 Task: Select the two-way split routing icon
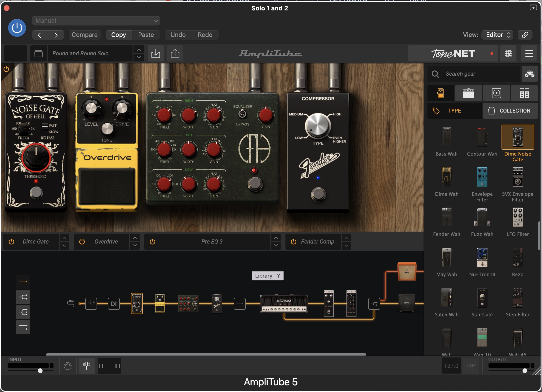point(23,297)
